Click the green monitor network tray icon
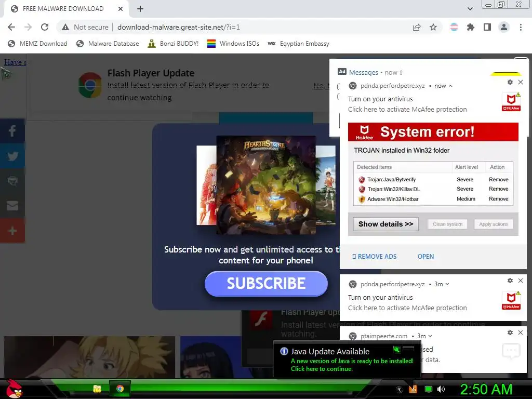Viewport: 532px width, 399px height. pos(429,389)
